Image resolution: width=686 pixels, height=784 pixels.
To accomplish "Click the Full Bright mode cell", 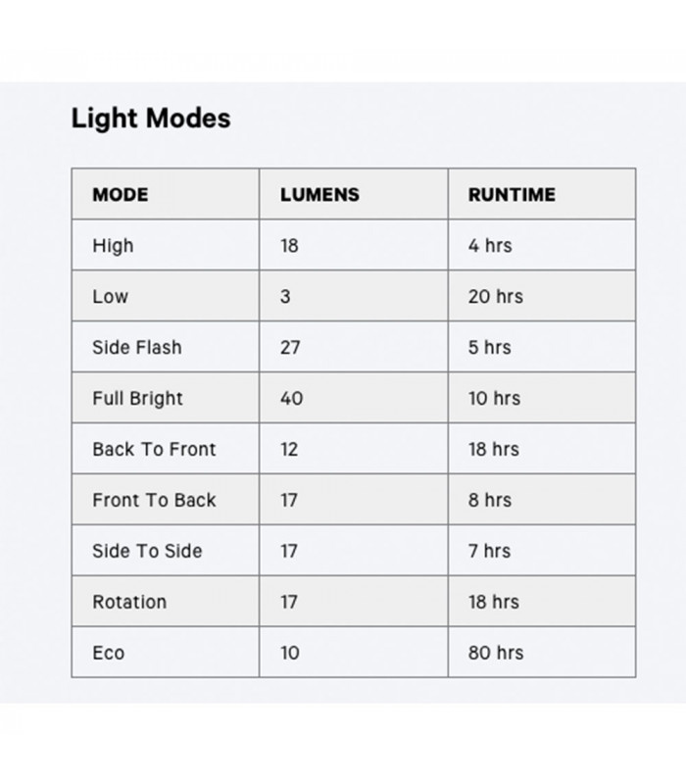I will [137, 398].
